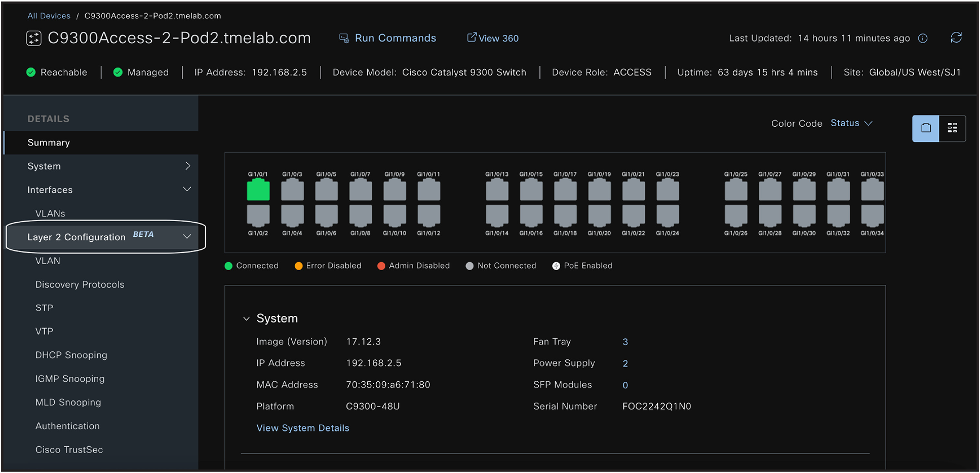980x473 pixels.
Task: Select port Gi1/0/22
Action: [634, 216]
